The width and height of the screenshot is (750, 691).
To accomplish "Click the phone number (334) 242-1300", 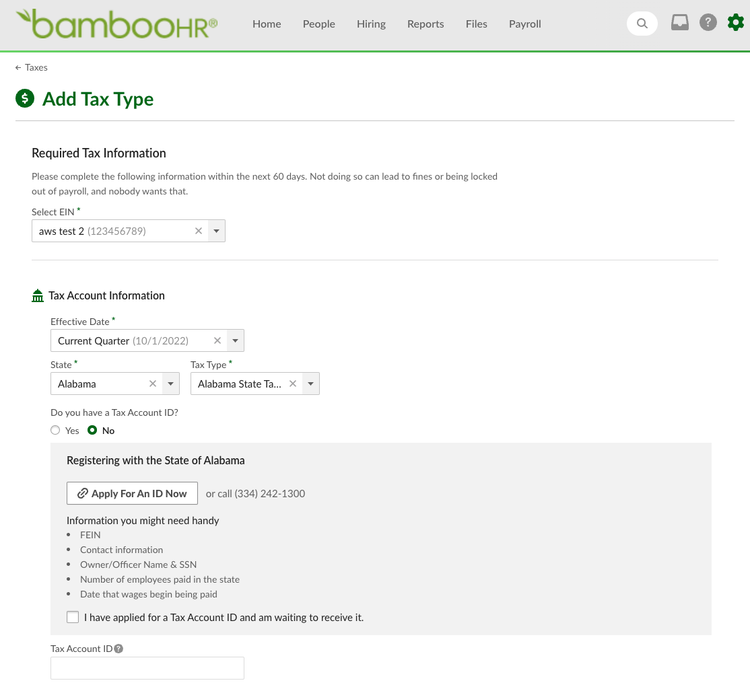I will coord(270,494).
